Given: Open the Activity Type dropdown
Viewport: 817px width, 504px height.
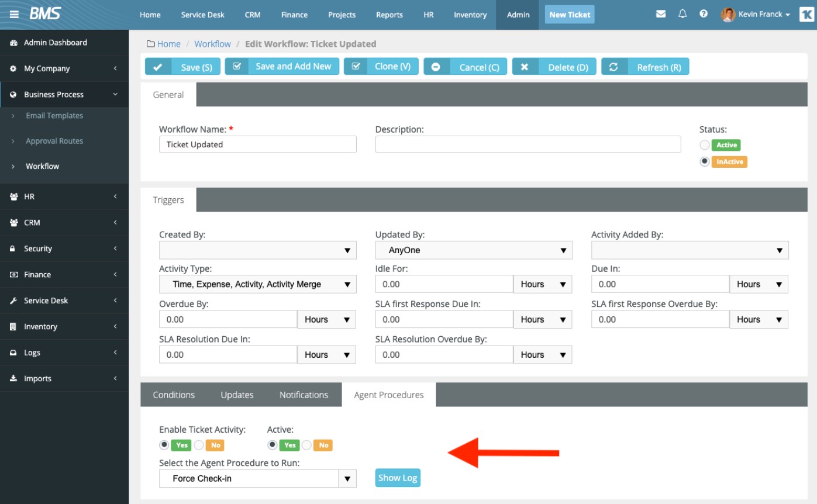Looking at the screenshot, I should 257,284.
